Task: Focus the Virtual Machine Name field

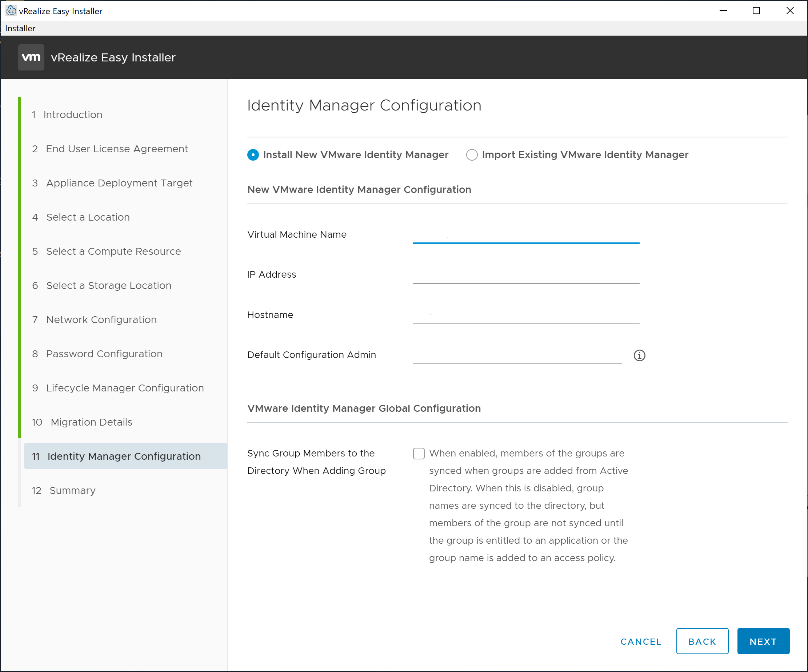Action: [525, 235]
